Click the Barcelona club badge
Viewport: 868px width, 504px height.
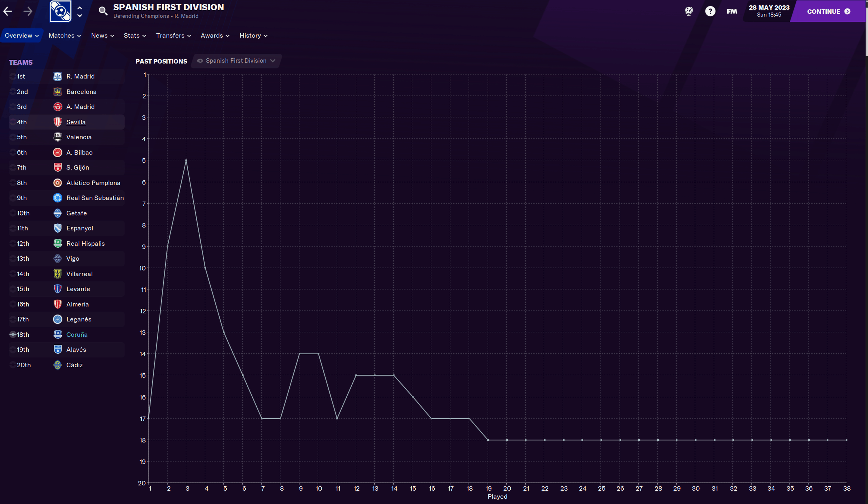[58, 92]
